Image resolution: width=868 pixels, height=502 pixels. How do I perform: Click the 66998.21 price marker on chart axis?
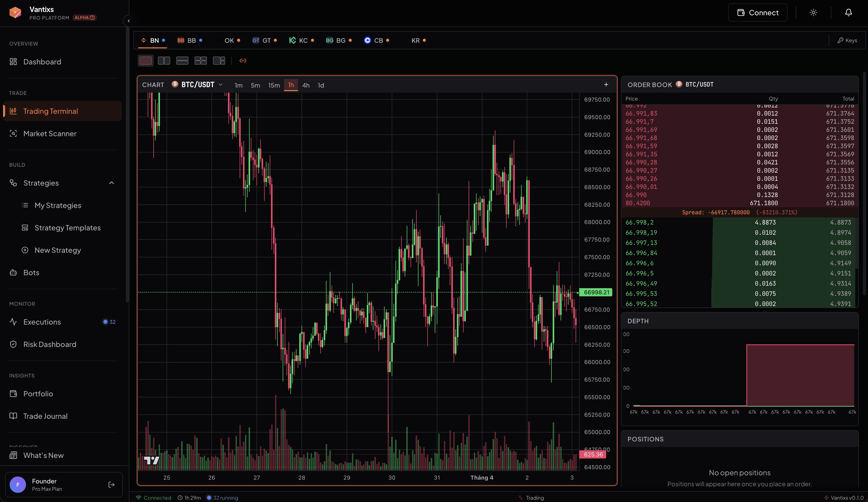(596, 292)
